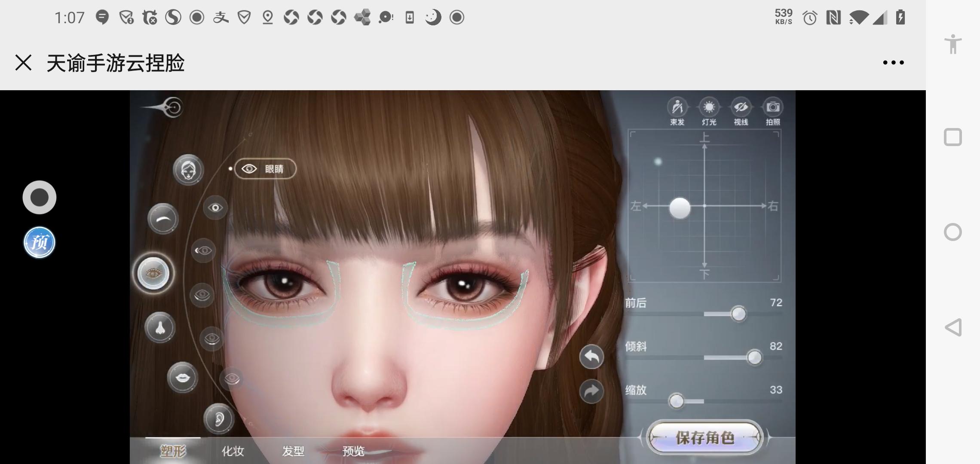The width and height of the screenshot is (980, 464).
Task: Tap the gray record circle button
Action: click(40, 198)
